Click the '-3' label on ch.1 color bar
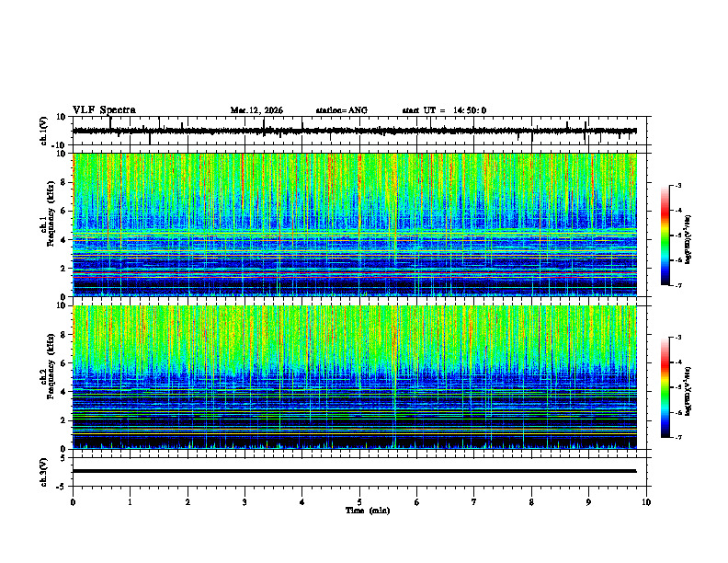 677,185
